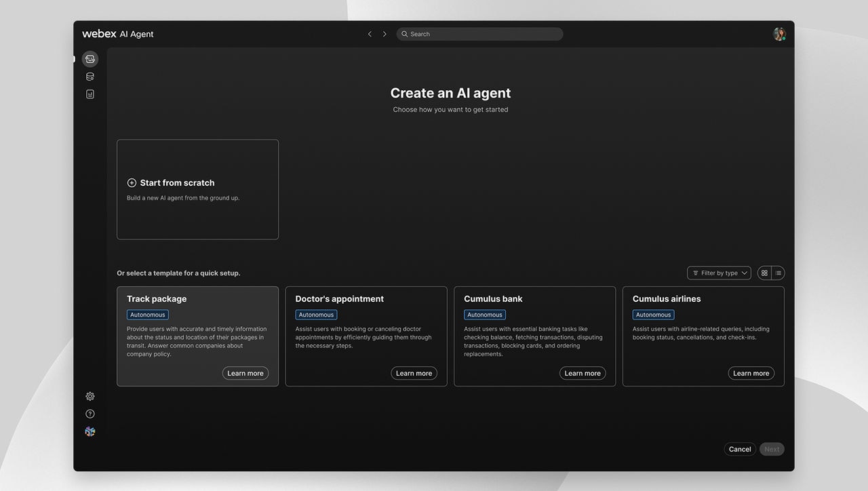Open help question mark icon

[90, 414]
